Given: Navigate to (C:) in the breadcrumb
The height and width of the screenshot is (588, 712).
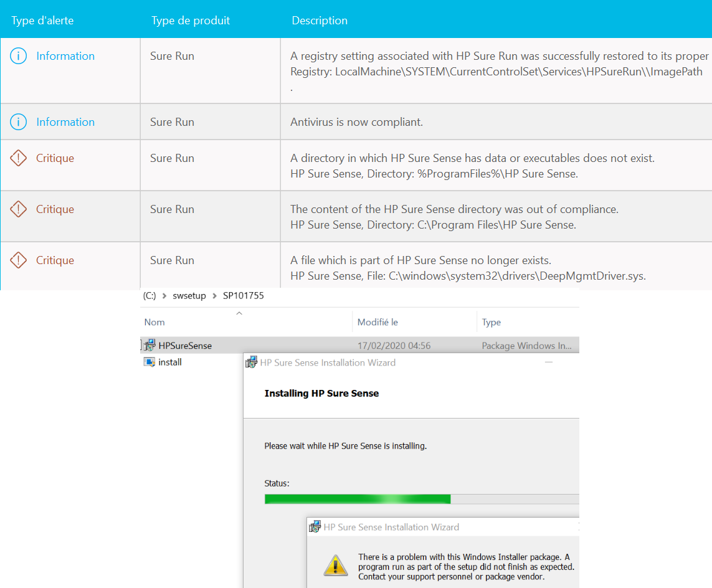Looking at the screenshot, I should (150, 295).
